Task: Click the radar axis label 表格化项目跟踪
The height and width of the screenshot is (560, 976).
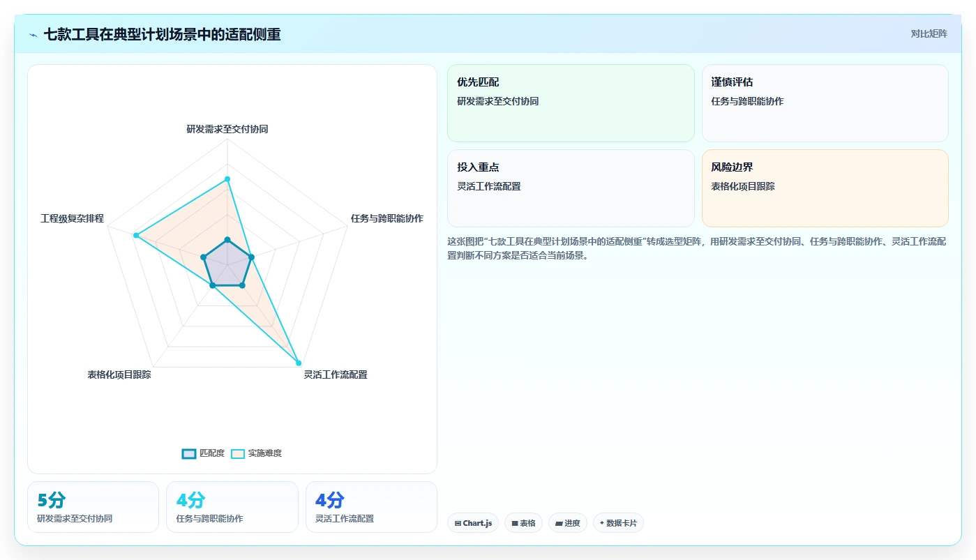Action: (119, 374)
